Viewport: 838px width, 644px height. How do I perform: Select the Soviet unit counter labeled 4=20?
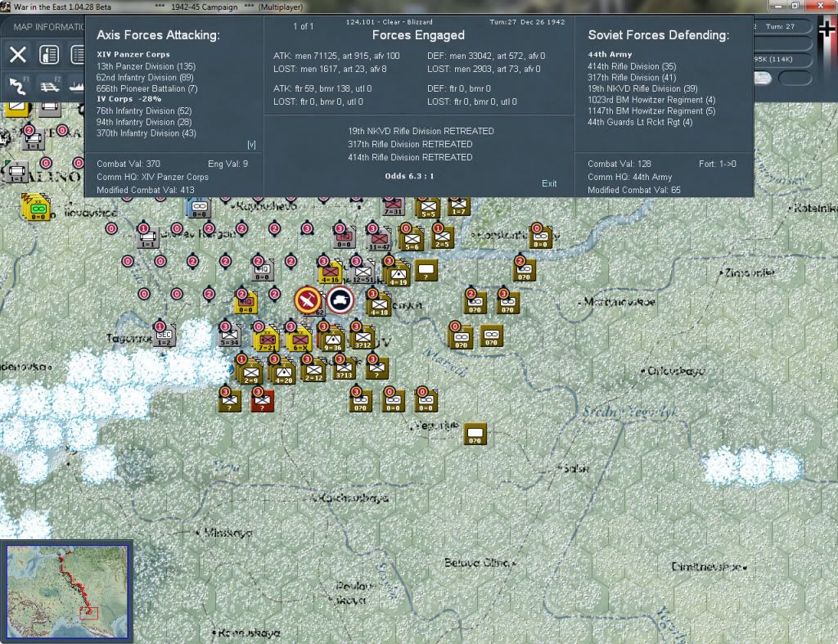pos(283,372)
